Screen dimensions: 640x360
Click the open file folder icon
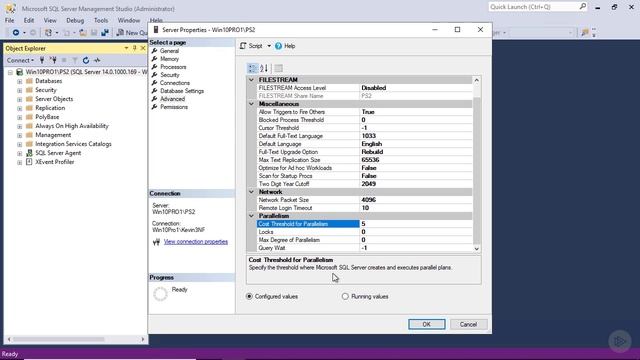pyautogui.click(x=83, y=33)
